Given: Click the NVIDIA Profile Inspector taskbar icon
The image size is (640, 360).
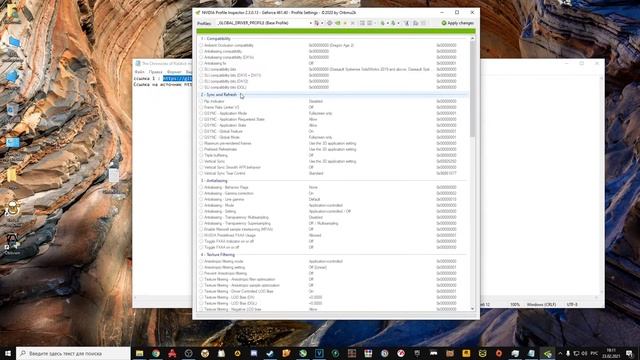Looking at the screenshot, I should 547,353.
